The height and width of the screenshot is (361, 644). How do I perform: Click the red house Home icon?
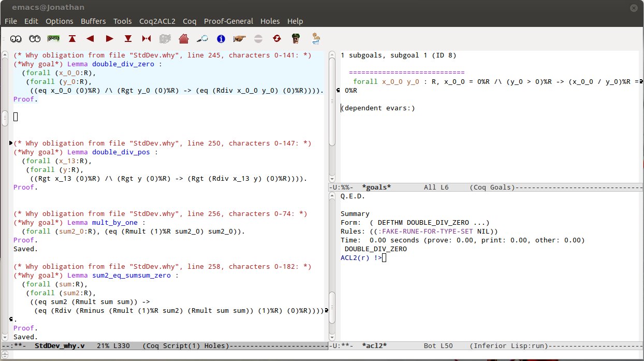click(x=183, y=38)
